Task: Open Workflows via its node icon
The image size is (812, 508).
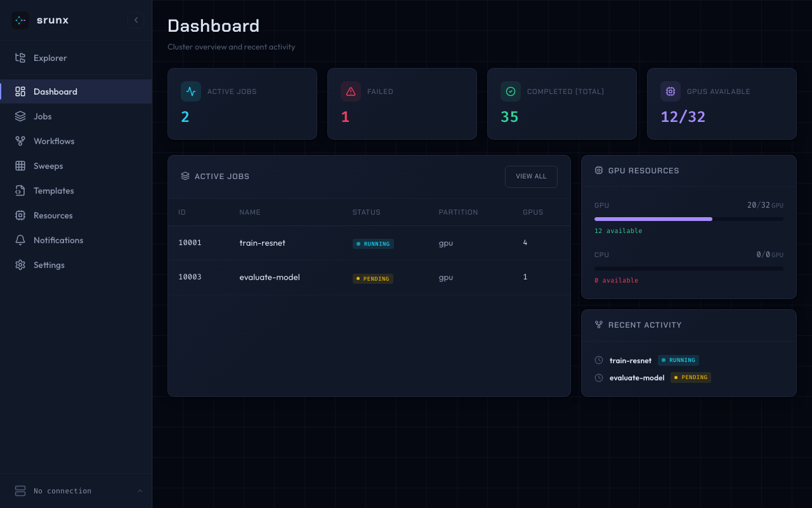Action: pos(20,141)
